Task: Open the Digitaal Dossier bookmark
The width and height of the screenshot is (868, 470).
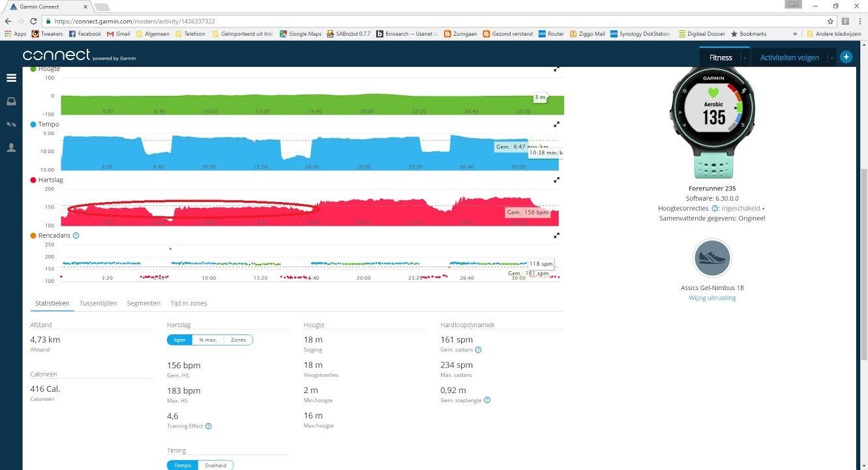Action: (702, 34)
